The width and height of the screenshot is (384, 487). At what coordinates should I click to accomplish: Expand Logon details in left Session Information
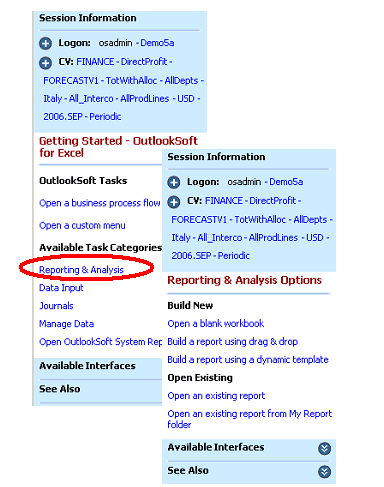[x=45, y=43]
